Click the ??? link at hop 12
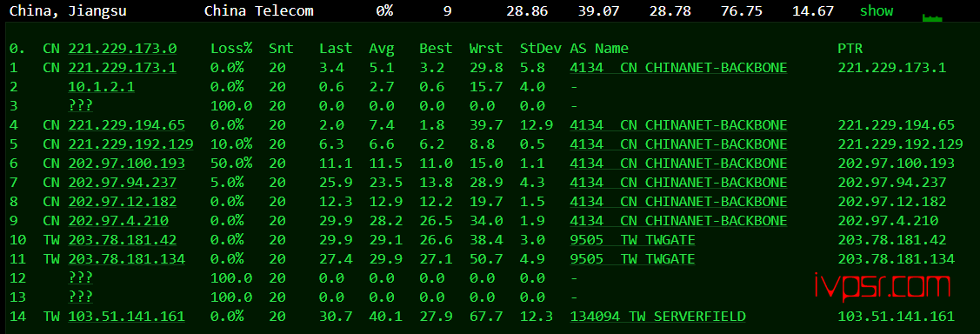Screen dimensions: 980x334 click(x=81, y=278)
